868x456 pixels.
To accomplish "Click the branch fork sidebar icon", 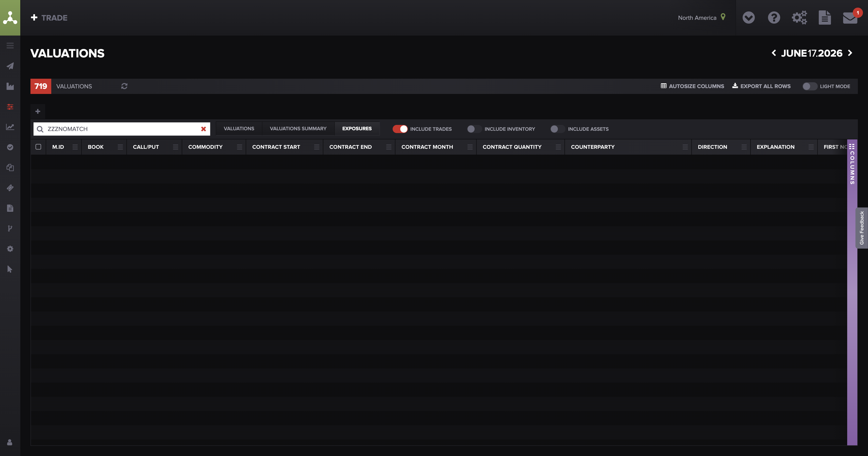I will coord(10,229).
